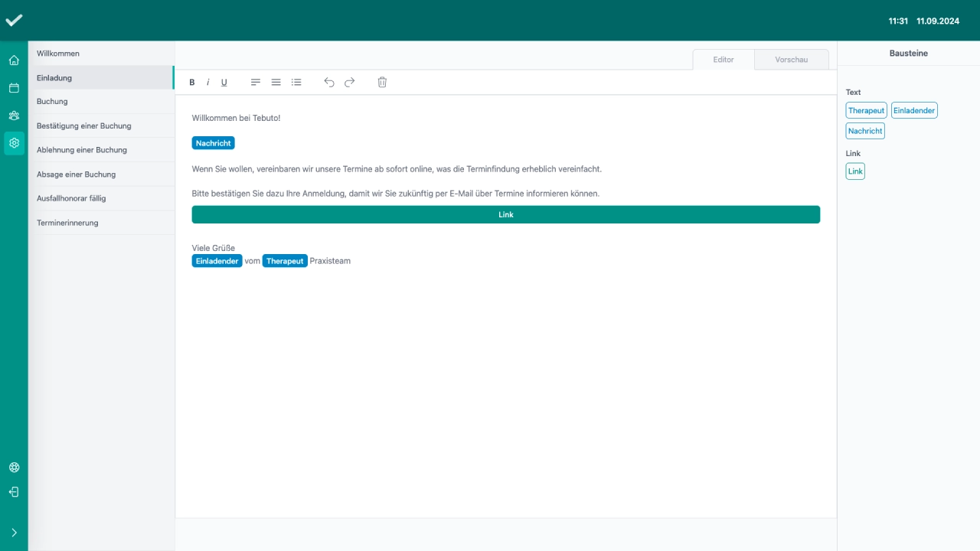Image resolution: width=980 pixels, height=551 pixels.
Task: Click the text 'Willkommen bei Tebuto!'
Action: point(236,119)
